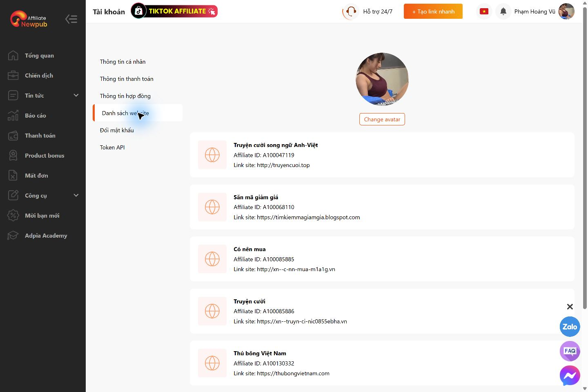Screen dimensions: 588x392
Task: Select the Thanh toán wallet icon
Action: pos(13,136)
